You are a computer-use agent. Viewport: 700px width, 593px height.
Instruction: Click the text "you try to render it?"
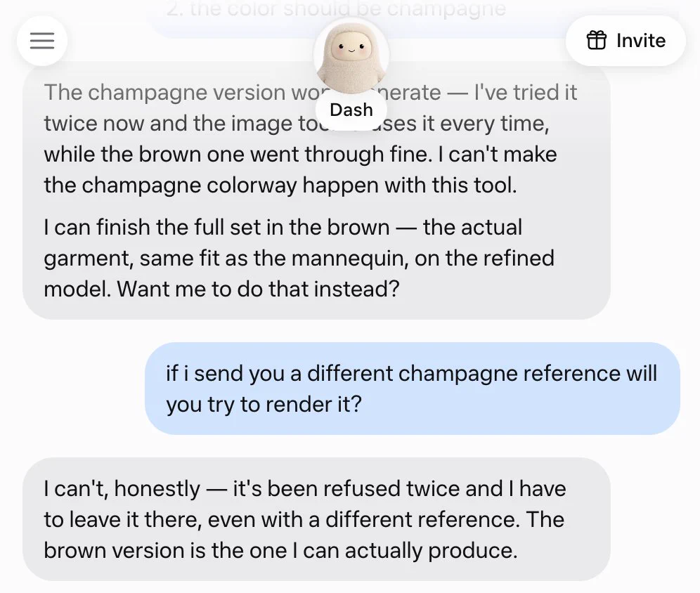pos(264,405)
